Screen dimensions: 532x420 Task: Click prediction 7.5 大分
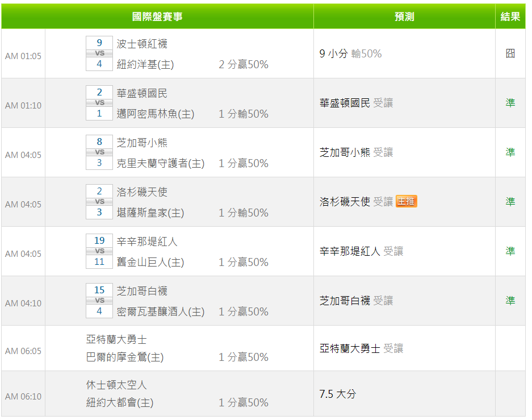[338, 394]
